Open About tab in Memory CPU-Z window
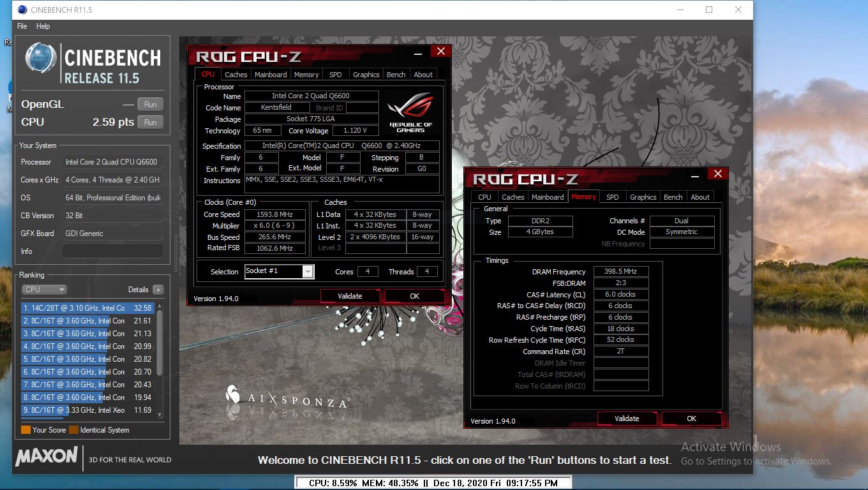Viewport: 868px width, 490px height. pos(700,197)
